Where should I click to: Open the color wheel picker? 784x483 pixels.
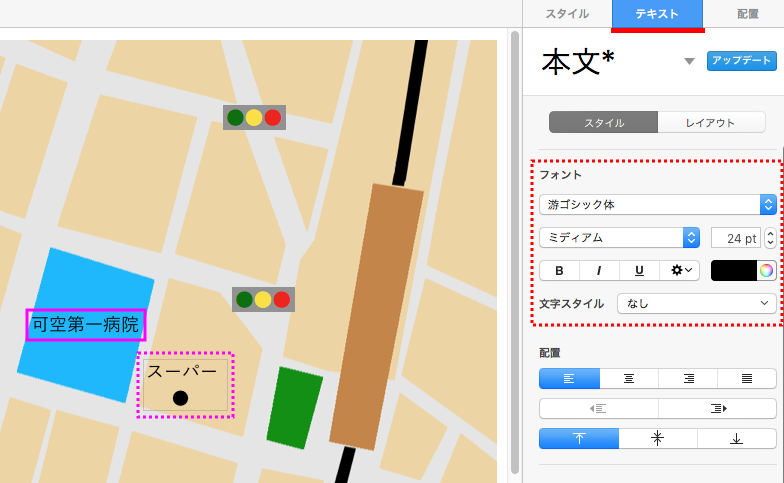[x=766, y=270]
